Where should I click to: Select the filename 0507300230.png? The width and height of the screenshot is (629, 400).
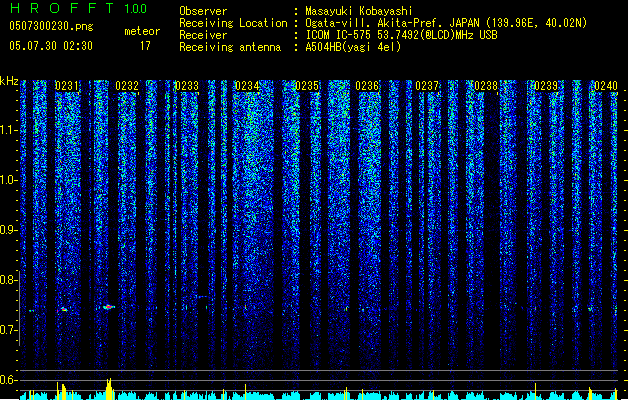[x=51, y=26]
